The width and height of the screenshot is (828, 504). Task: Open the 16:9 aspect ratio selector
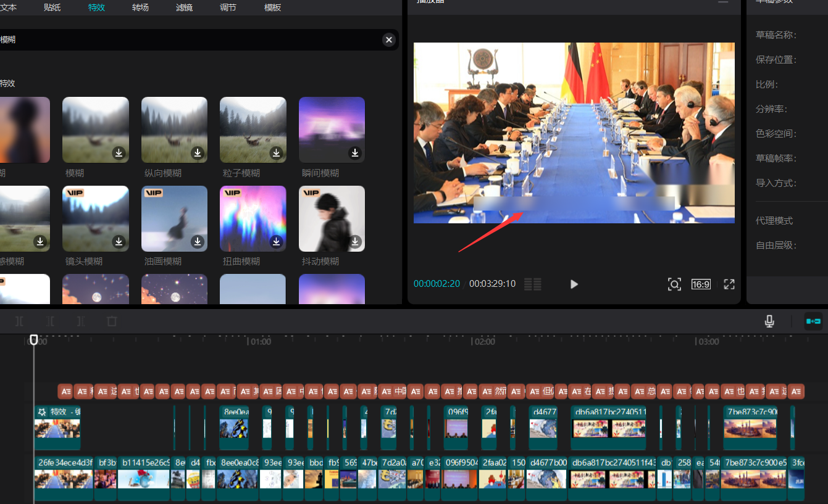[701, 284]
